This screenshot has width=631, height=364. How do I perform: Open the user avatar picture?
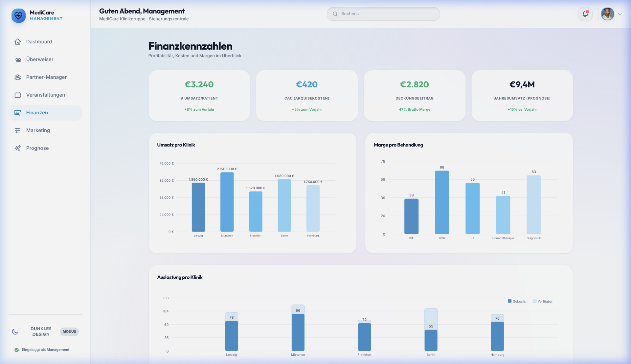pyautogui.click(x=607, y=14)
